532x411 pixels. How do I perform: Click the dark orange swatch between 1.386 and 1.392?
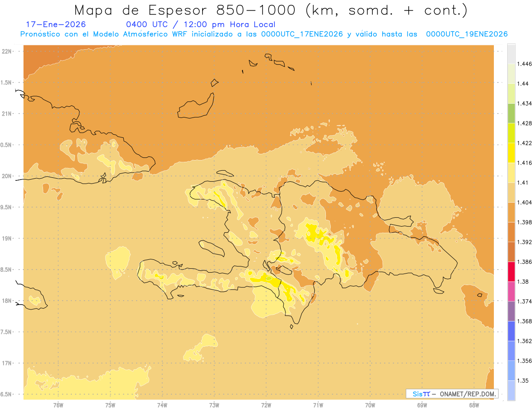click(511, 252)
